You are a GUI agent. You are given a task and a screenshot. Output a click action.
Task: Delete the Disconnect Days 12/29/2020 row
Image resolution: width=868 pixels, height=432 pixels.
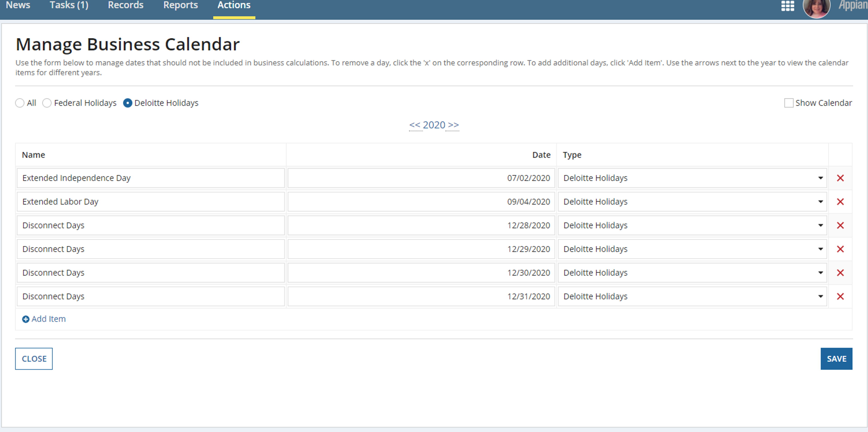[x=840, y=249]
